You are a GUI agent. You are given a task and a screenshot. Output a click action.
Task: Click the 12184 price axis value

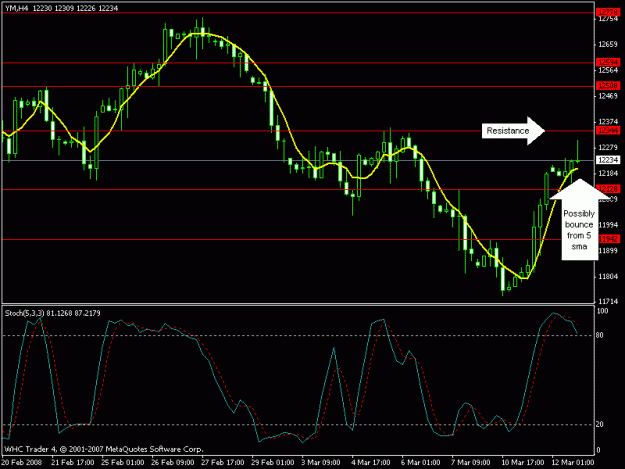608,173
